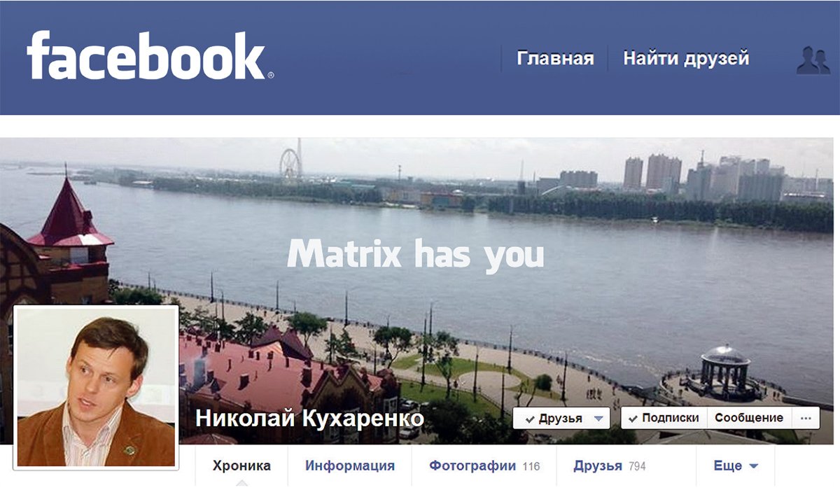Screen dimensions: 840x504
Task: Expand the Друзья button dropdown arrow
Action: 598,419
